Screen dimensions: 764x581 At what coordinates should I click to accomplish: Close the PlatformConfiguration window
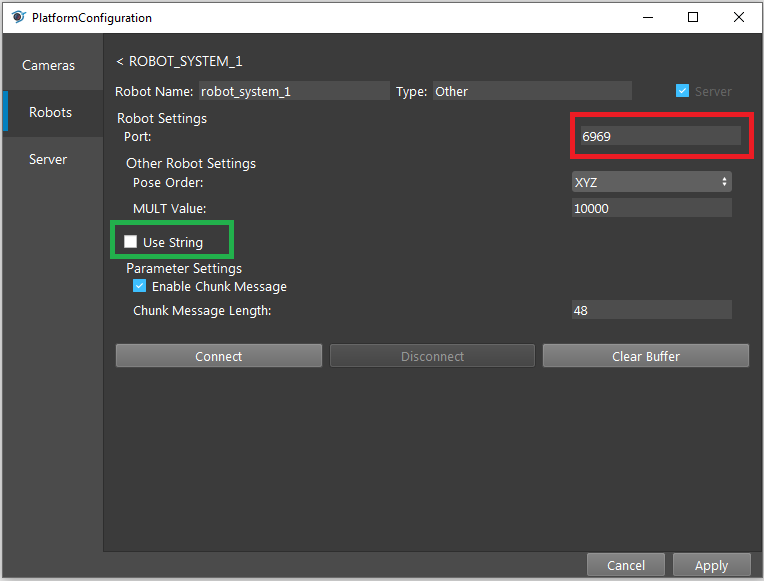point(739,18)
